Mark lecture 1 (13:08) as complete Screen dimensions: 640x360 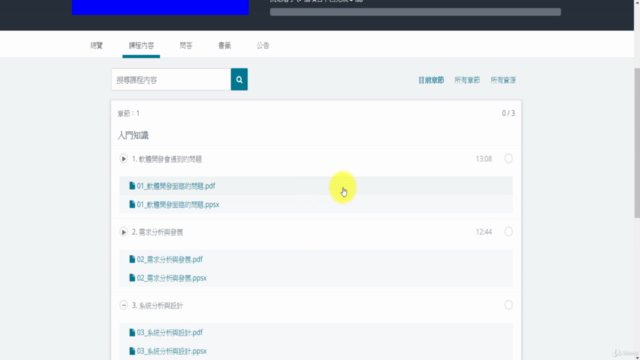coord(508,158)
